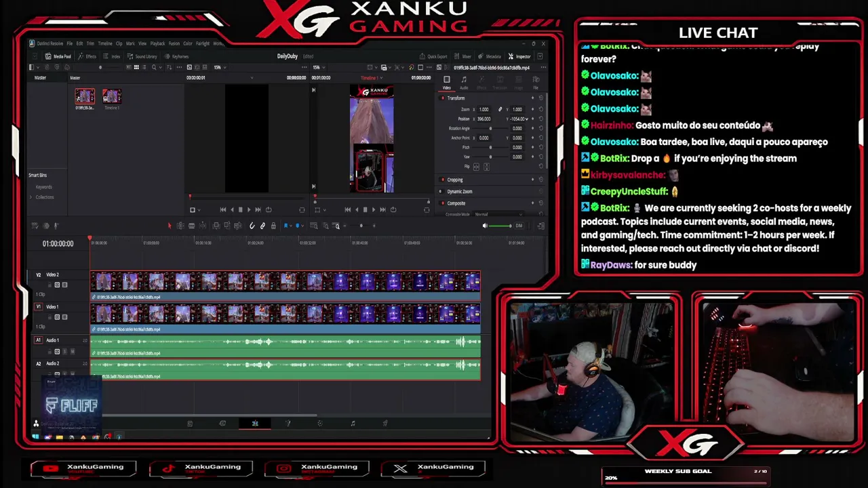Image resolution: width=868 pixels, height=488 pixels.
Task: Select the Selection Mode arrow tool
Action: (x=170, y=226)
